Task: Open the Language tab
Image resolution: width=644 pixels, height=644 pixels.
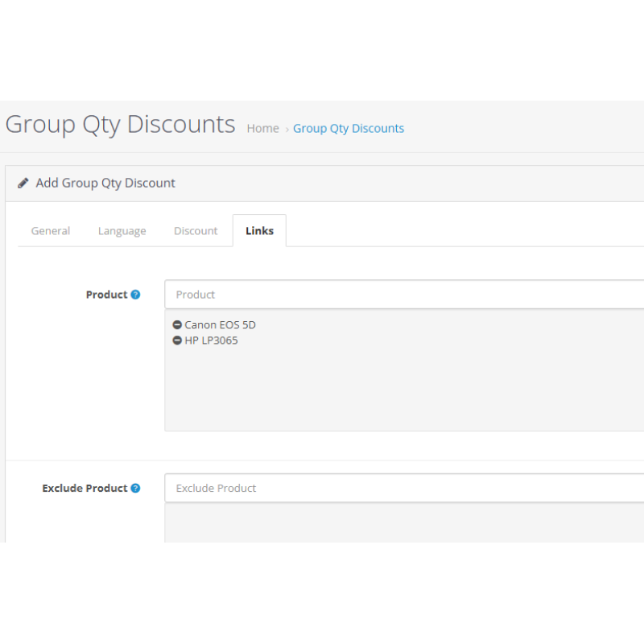Action: [122, 231]
